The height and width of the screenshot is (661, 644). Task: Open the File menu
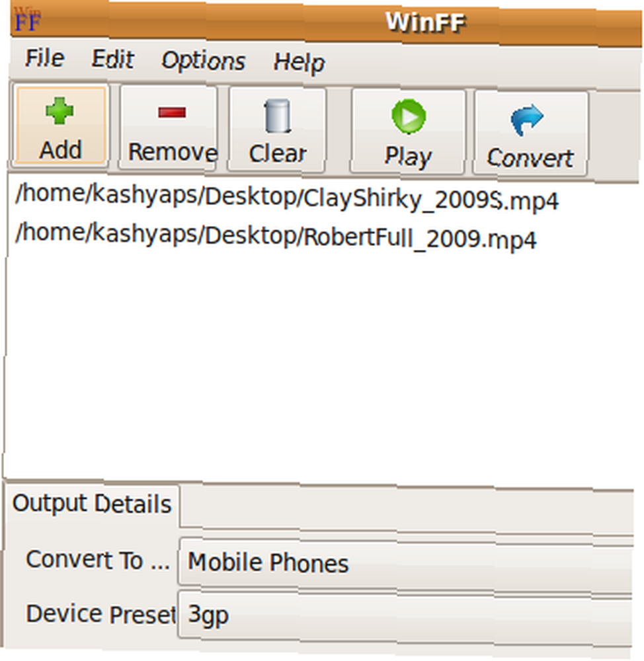pos(45,58)
